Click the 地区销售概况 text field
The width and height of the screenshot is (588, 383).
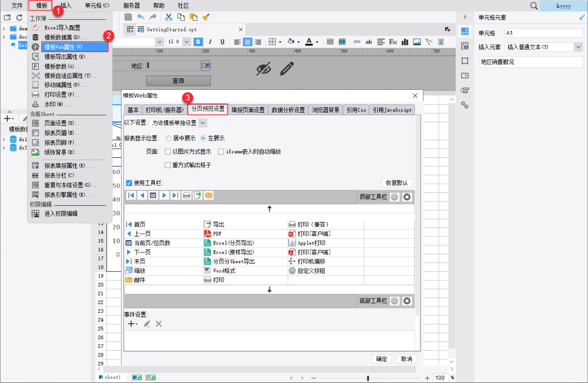[531, 62]
